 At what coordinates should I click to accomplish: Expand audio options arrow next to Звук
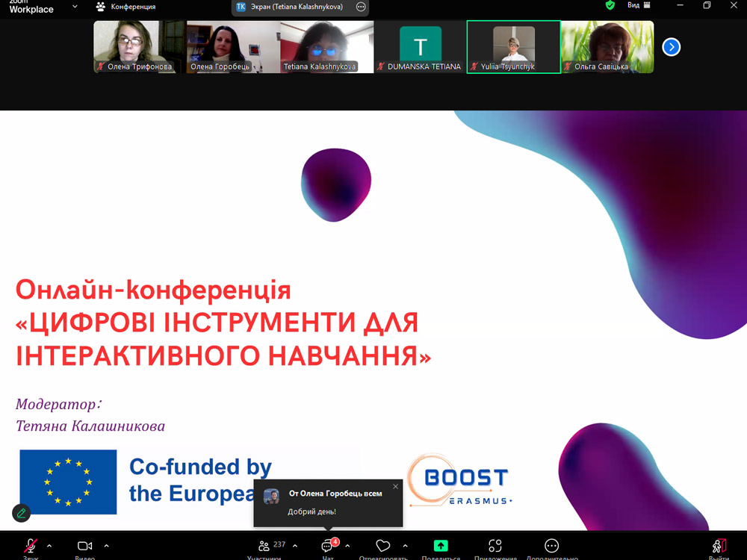[50, 546]
